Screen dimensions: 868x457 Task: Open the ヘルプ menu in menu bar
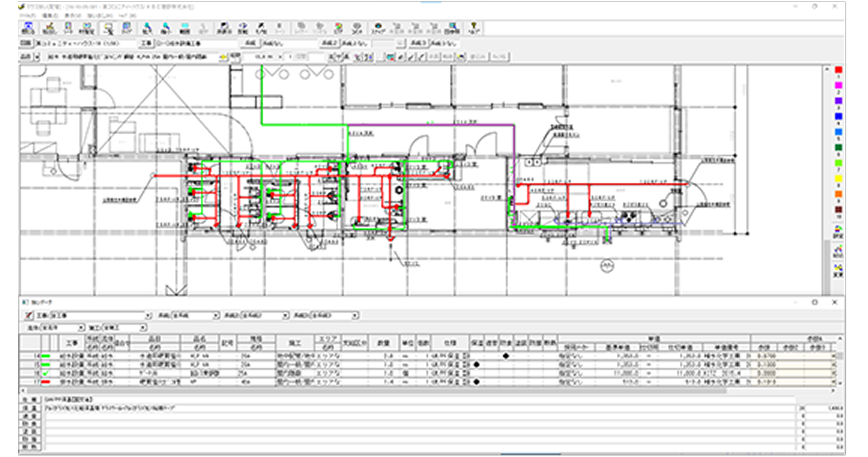(127, 16)
